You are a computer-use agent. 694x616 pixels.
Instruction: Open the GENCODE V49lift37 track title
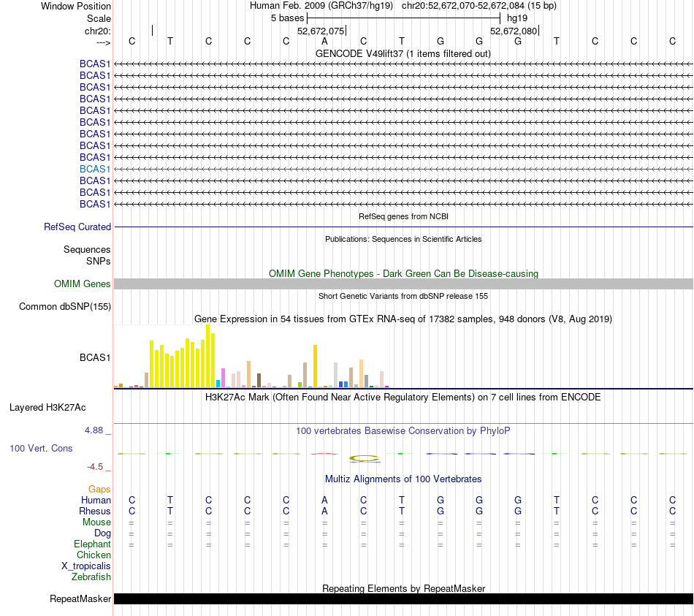pos(403,53)
